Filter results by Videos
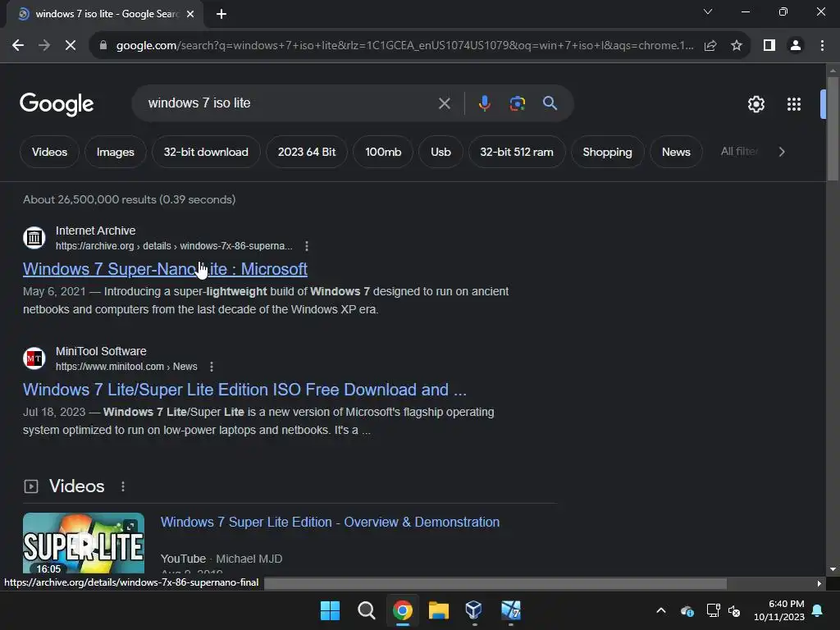Viewport: 840px width, 630px height. (49, 152)
